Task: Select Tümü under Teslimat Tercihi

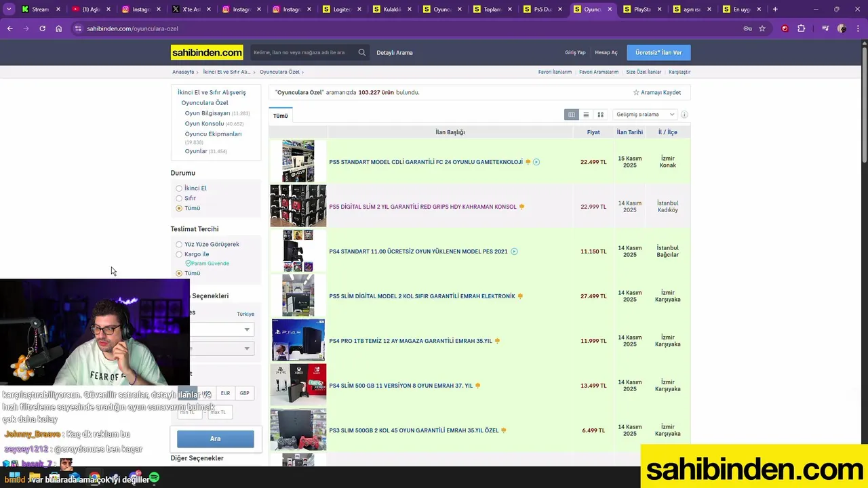Action: 179,273
